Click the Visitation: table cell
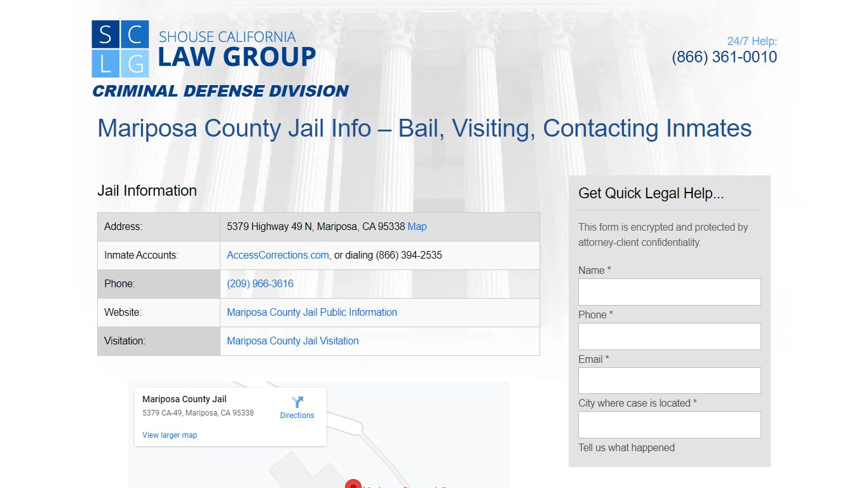868x488 pixels. (x=159, y=341)
